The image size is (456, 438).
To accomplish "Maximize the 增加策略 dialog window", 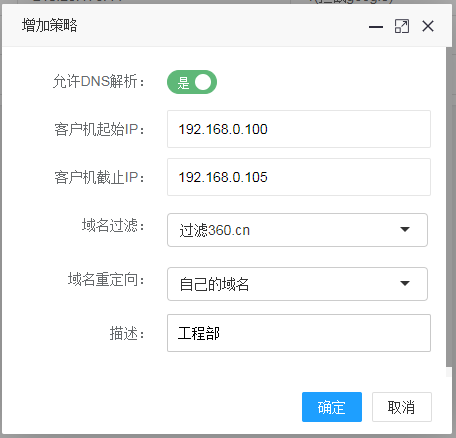I will (x=402, y=26).
